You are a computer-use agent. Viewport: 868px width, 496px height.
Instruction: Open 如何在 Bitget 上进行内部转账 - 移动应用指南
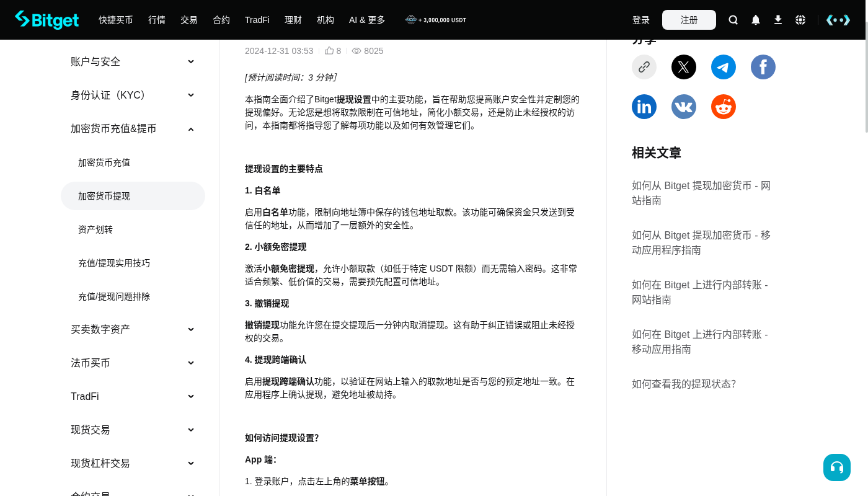tap(700, 342)
